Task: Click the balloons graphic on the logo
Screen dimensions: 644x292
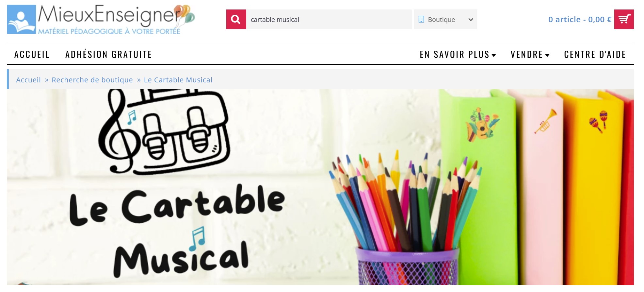Action: coord(185,15)
